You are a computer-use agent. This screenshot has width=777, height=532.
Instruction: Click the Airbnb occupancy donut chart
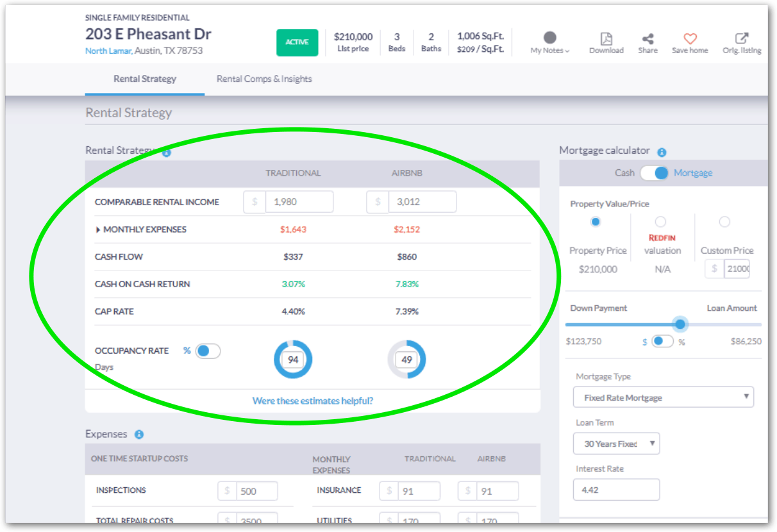406,360
